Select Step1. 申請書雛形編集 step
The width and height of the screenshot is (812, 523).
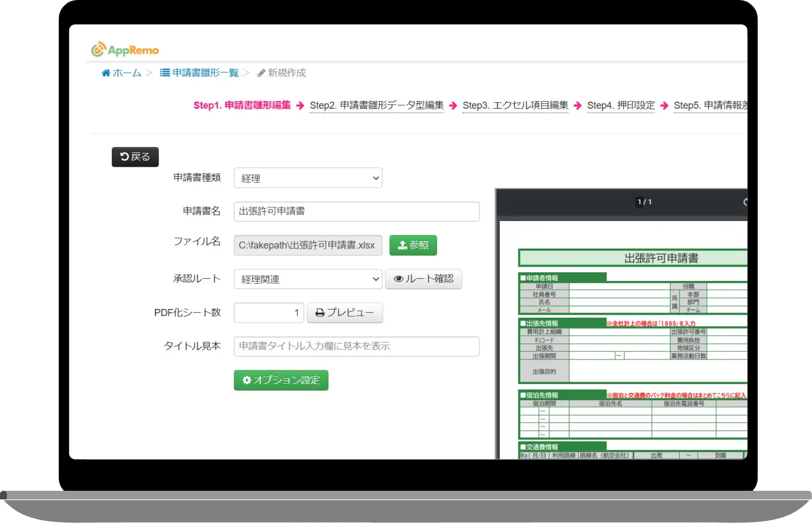tap(242, 105)
